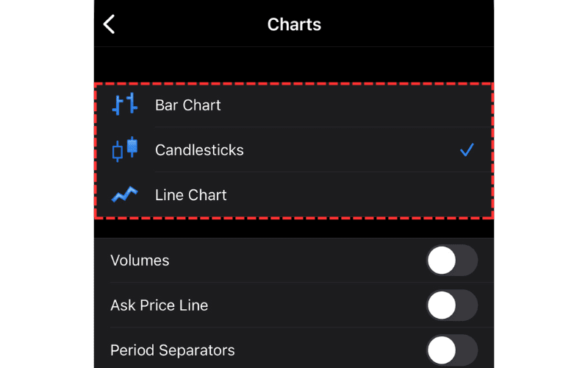
Task: Click the Ask Price Line label text
Action: pyautogui.click(x=159, y=305)
